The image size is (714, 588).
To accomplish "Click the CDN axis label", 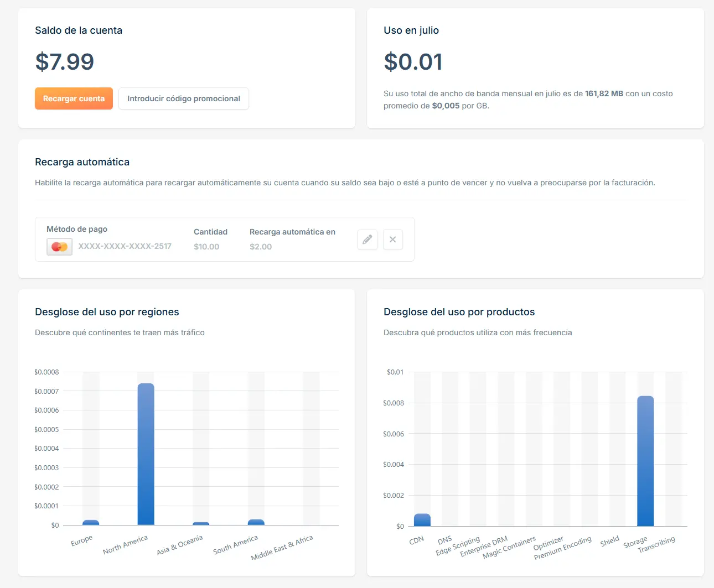I will tap(416, 540).
